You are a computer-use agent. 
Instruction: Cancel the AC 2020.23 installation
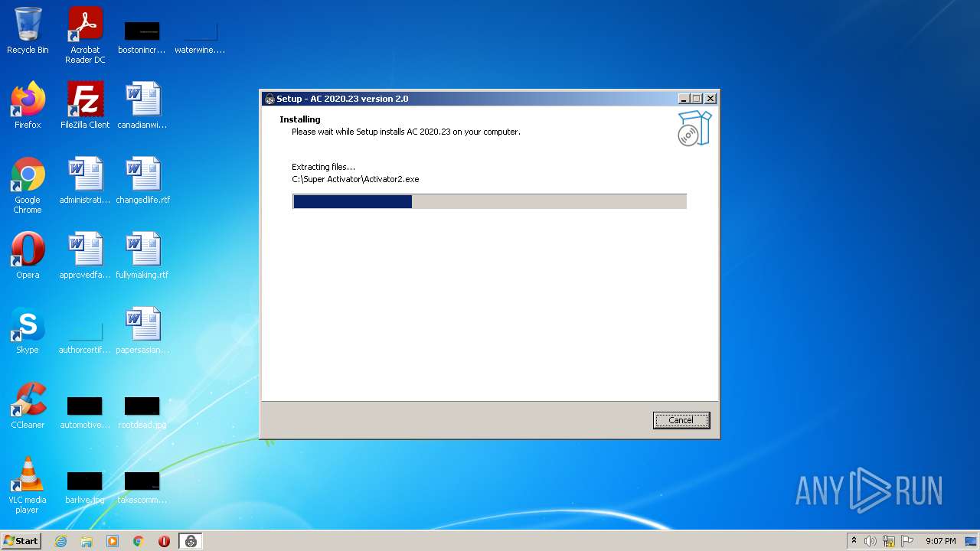click(681, 420)
